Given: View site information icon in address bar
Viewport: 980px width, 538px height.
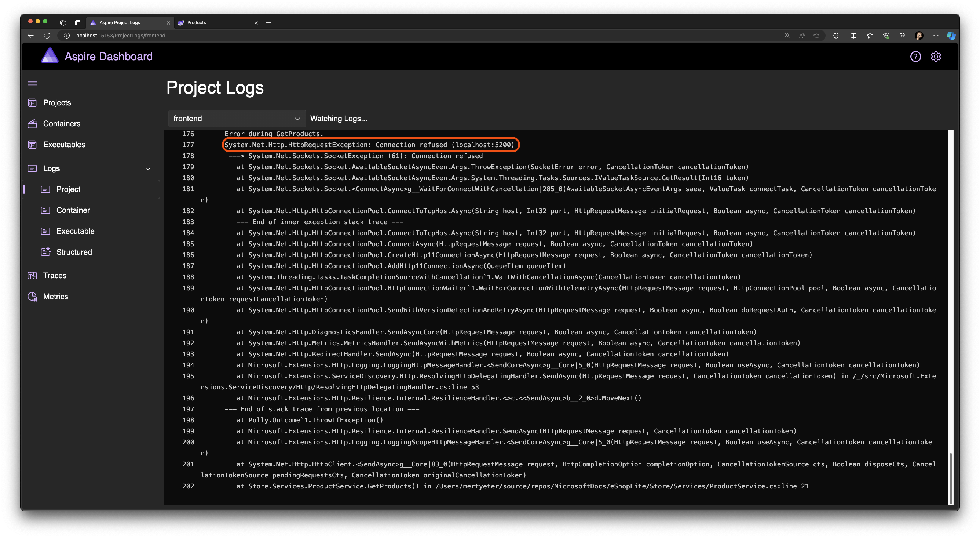Looking at the screenshot, I should (67, 35).
